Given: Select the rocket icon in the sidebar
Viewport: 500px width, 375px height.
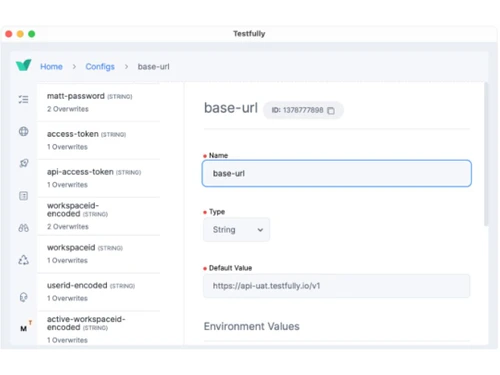Looking at the screenshot, I should [23, 163].
